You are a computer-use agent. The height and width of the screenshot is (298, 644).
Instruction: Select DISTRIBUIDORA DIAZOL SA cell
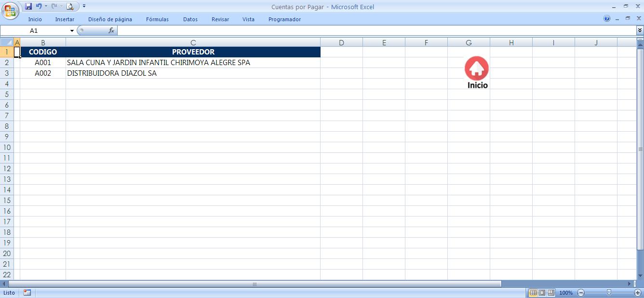tap(193, 73)
